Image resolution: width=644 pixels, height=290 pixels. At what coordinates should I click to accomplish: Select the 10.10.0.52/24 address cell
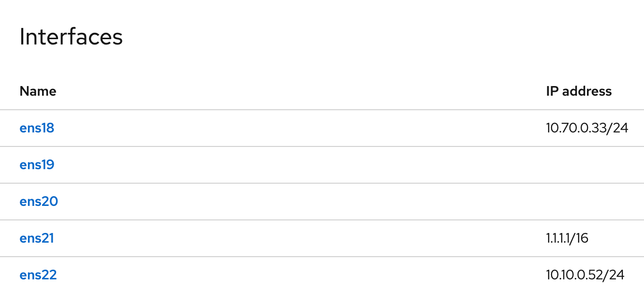pos(585,275)
